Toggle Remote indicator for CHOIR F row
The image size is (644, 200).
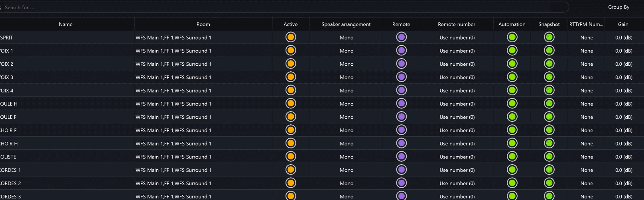(401, 130)
